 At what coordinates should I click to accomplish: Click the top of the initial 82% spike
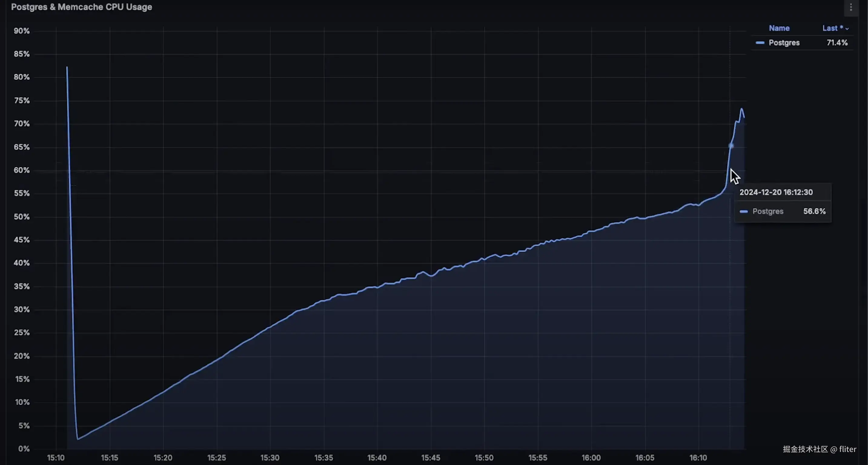pos(67,67)
